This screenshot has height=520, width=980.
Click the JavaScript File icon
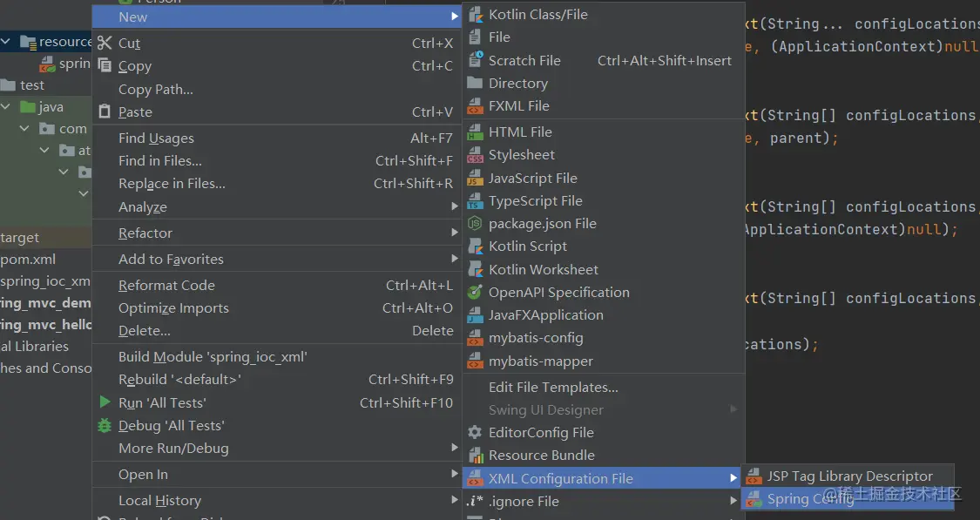pos(476,179)
